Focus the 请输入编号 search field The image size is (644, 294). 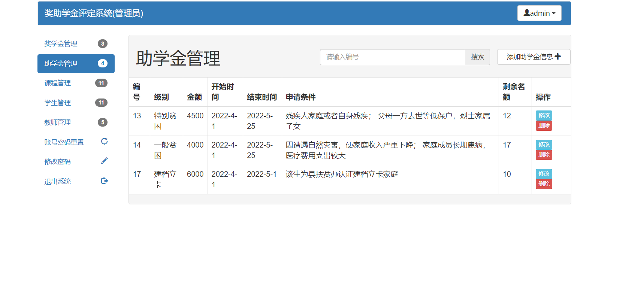pos(392,57)
